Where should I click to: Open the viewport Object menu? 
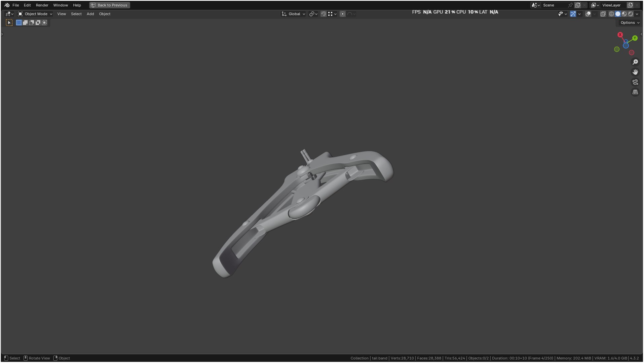(105, 14)
